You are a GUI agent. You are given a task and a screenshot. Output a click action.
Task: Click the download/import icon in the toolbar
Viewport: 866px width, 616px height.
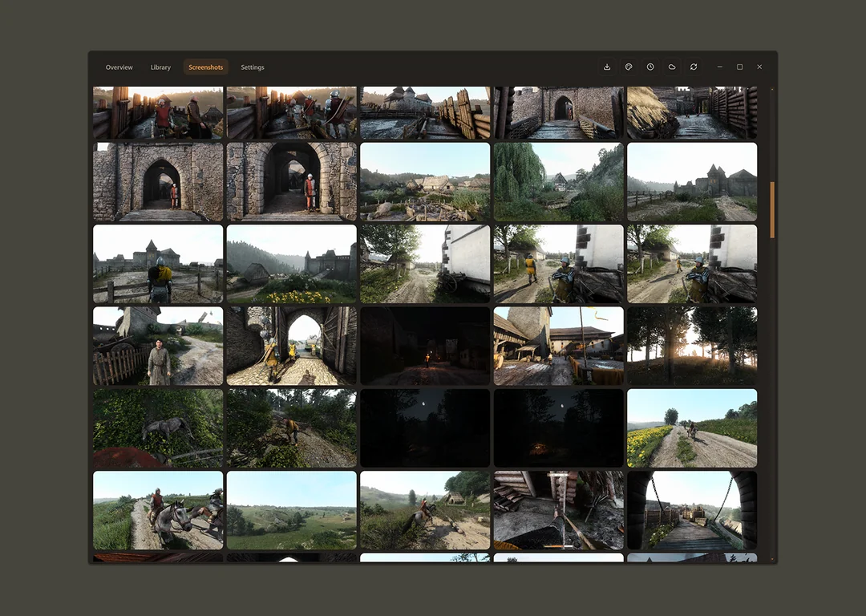pos(607,67)
